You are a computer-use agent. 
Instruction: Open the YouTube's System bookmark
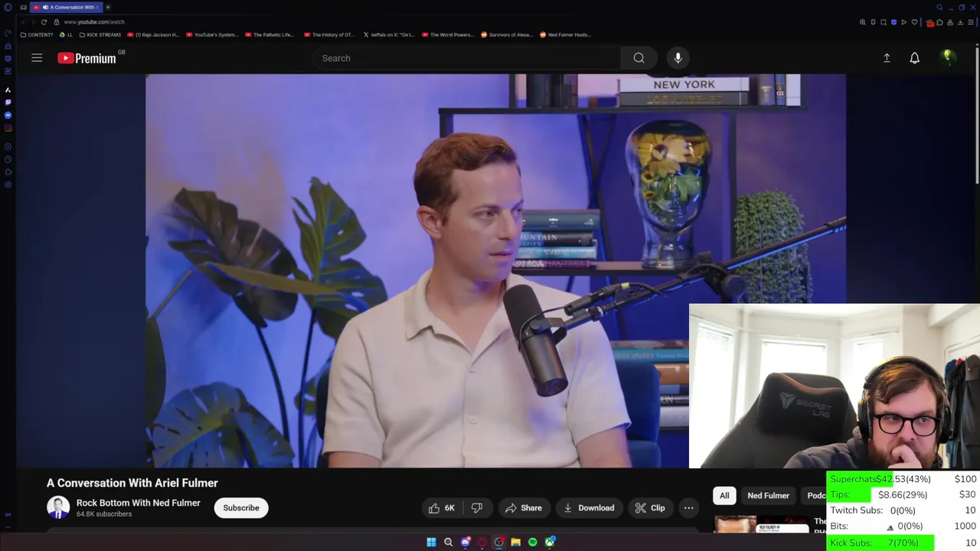212,34
